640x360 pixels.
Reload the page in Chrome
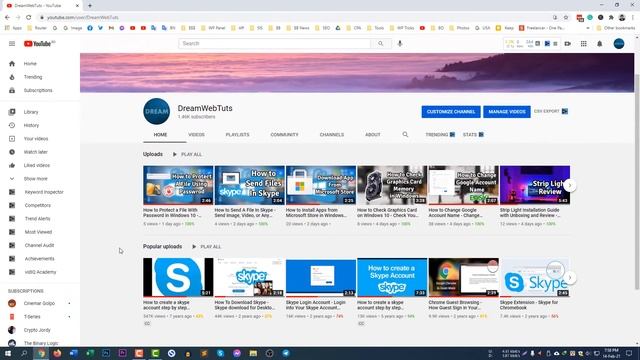[x=29, y=17]
